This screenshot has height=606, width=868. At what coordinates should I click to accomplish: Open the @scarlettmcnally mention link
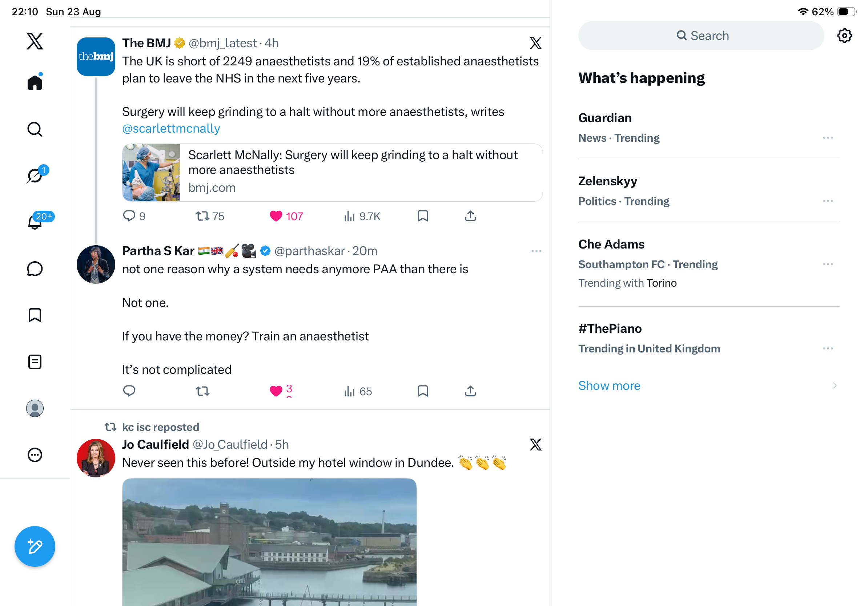pyautogui.click(x=171, y=129)
